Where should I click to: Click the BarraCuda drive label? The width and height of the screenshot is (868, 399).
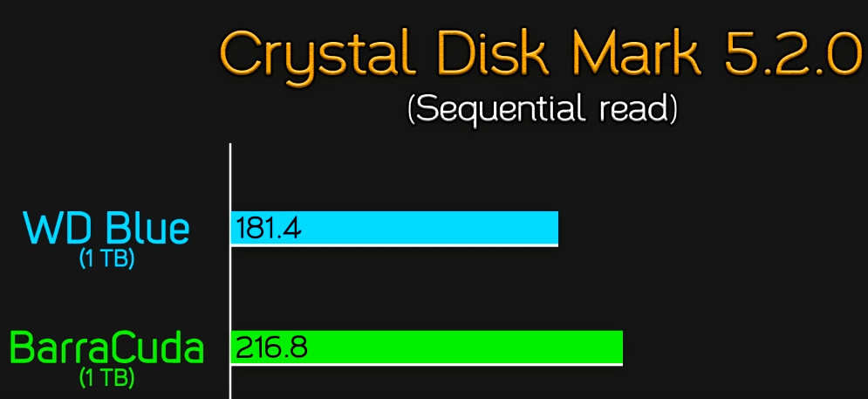pyautogui.click(x=106, y=348)
